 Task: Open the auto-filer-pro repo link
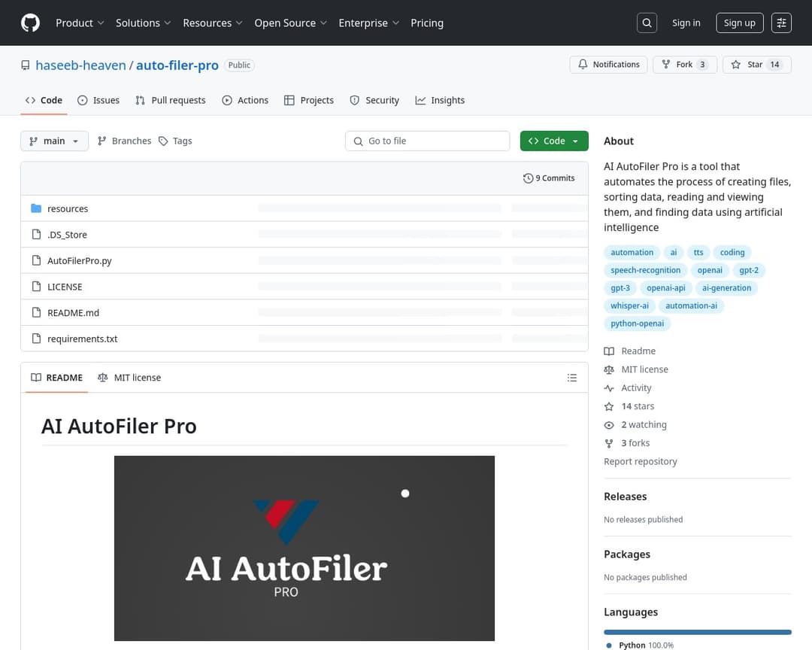tap(177, 65)
